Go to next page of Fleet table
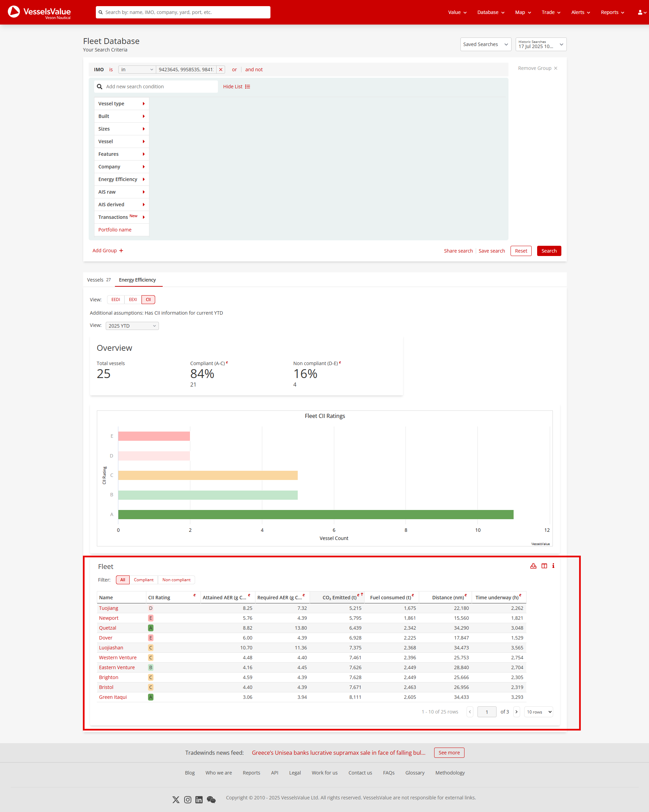Viewport: 649px width, 812px height. tap(516, 712)
